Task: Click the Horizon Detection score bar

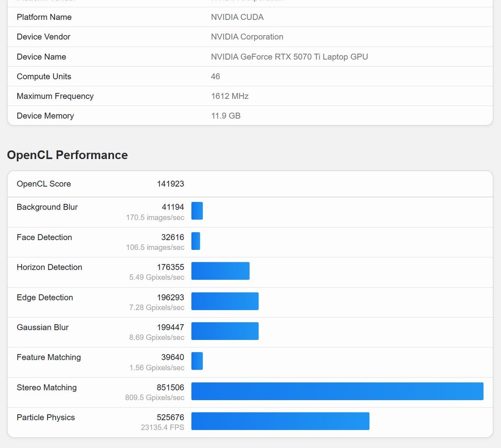Action: 221,271
